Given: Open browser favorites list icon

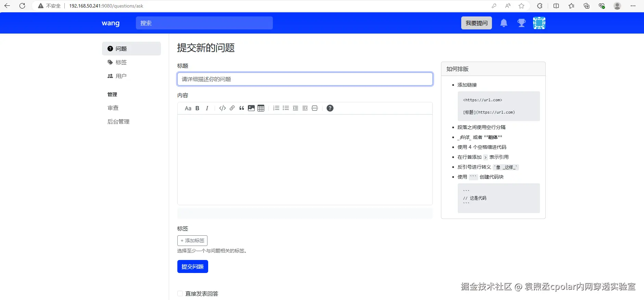Looking at the screenshot, I should pos(571,6).
